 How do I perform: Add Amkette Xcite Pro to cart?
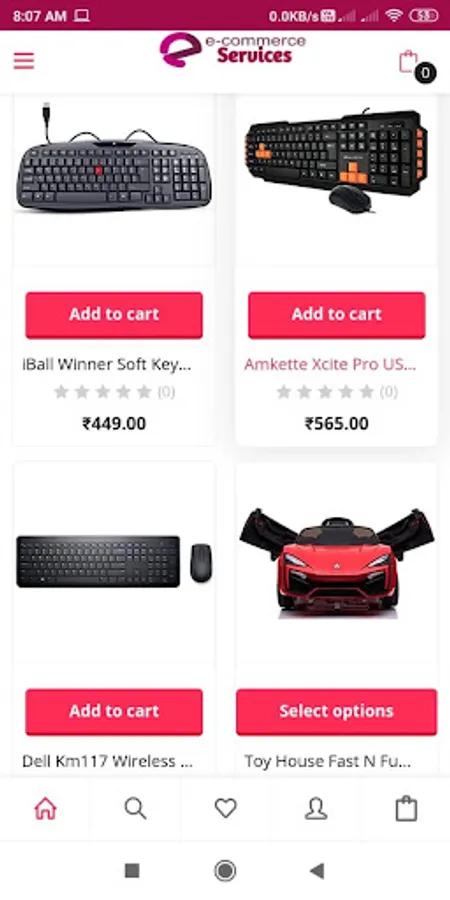click(x=336, y=315)
